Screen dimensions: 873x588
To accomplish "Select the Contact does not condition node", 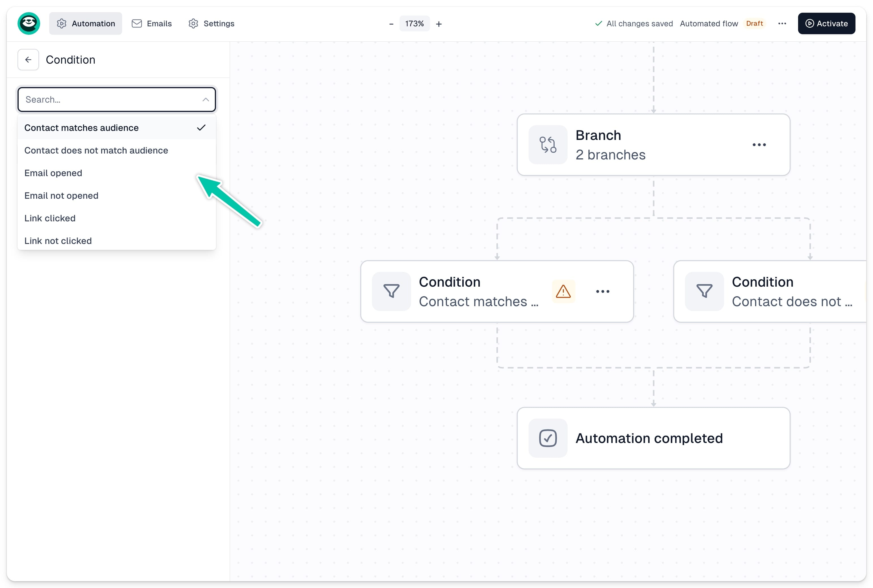I will [x=770, y=291].
